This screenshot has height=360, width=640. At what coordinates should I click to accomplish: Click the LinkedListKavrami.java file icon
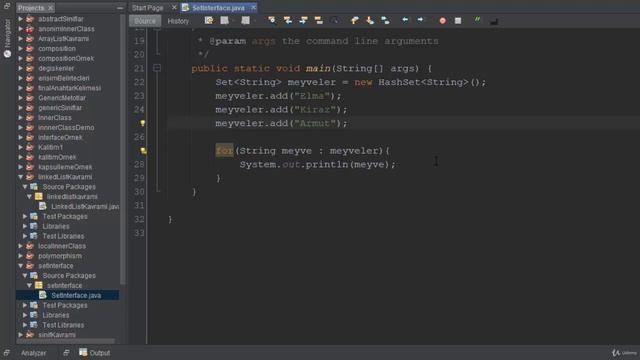click(43, 206)
